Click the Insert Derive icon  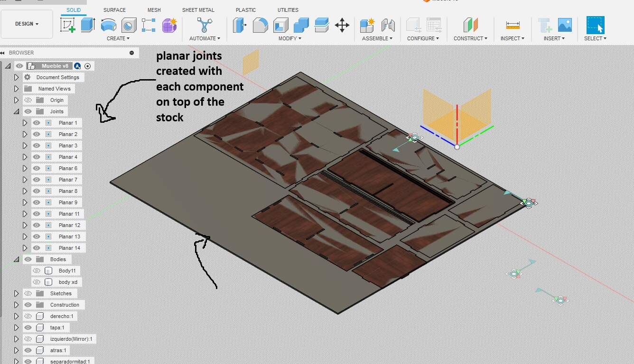(544, 25)
